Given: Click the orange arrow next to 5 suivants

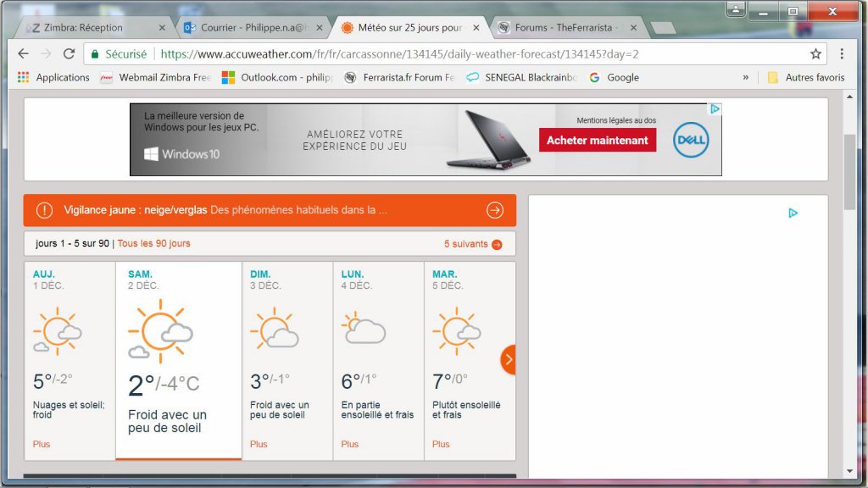Looking at the screenshot, I should [x=497, y=245].
